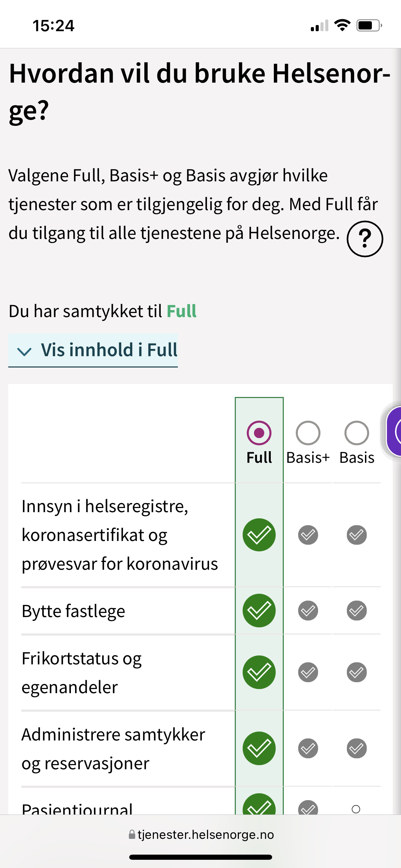The image size is (401, 868).
Task: Click green checkmark for Frikortstatus og egenandeler
Action: point(259,672)
